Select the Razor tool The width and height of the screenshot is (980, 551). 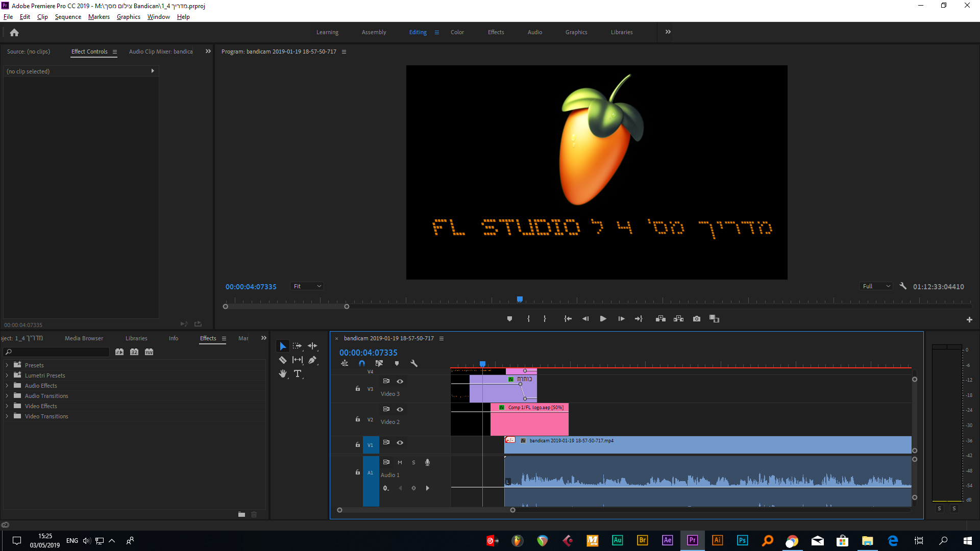282,360
